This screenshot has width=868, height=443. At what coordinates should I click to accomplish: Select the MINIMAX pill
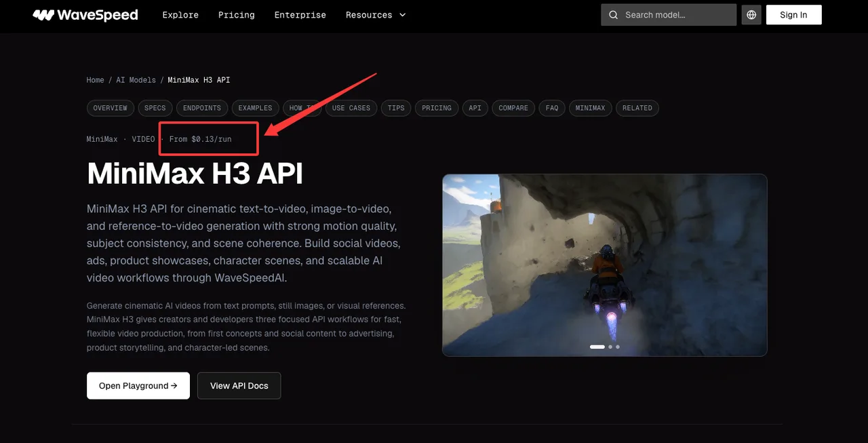(x=590, y=108)
